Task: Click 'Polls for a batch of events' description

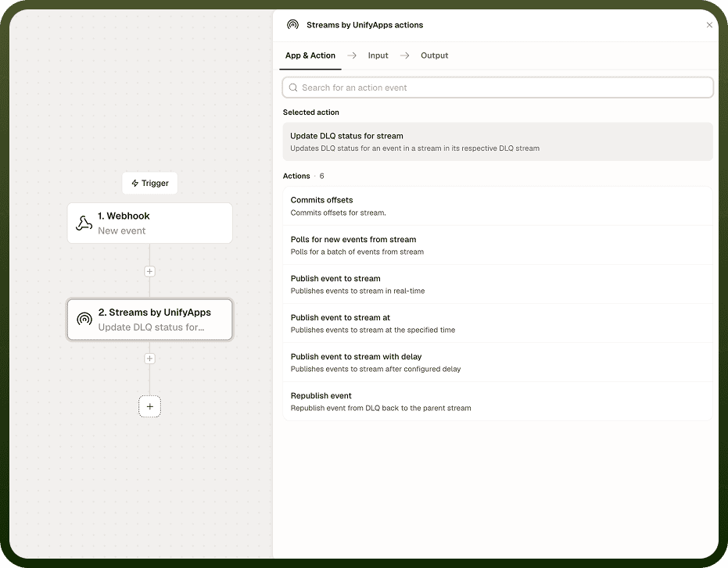Action: [357, 252]
